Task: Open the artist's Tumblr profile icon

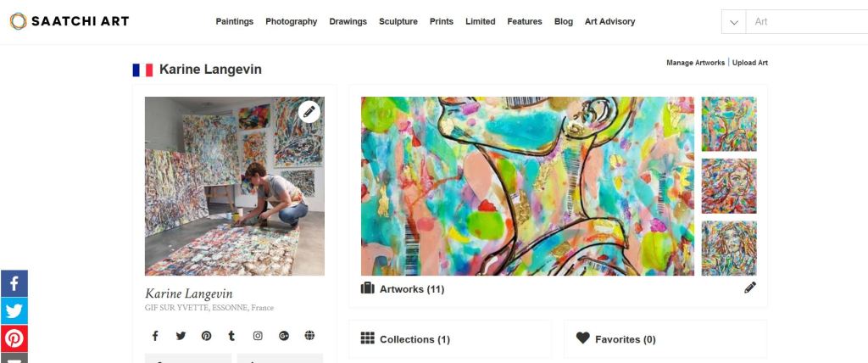Action: pos(231,336)
